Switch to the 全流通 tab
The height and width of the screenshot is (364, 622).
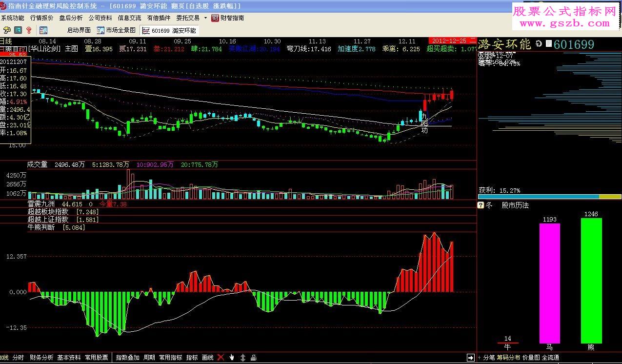pos(551,358)
